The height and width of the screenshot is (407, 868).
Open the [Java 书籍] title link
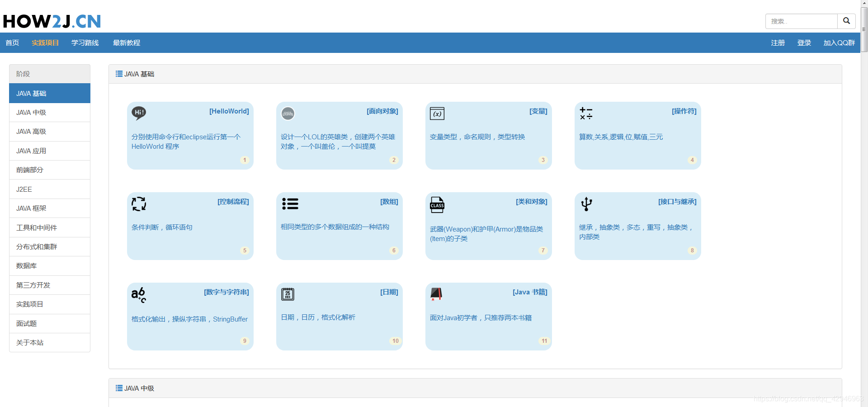tap(530, 292)
